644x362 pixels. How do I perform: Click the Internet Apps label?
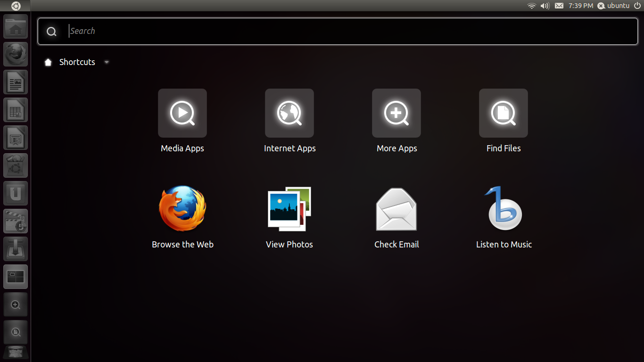[x=289, y=148]
